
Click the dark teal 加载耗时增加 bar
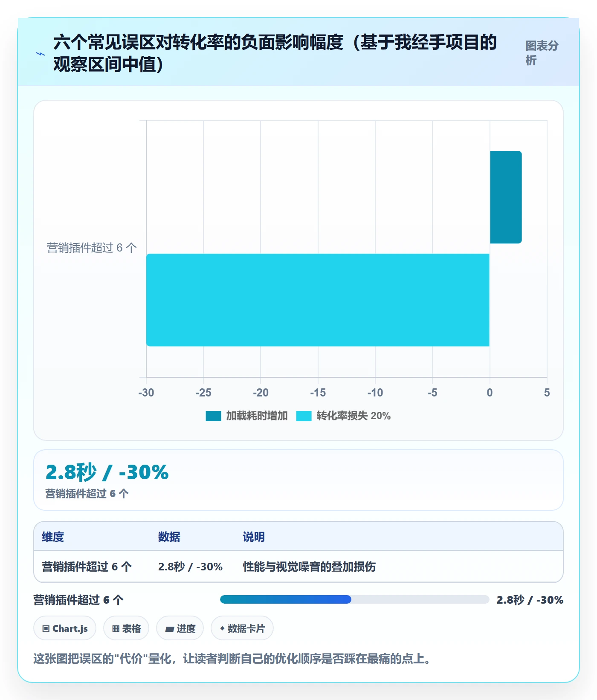506,197
